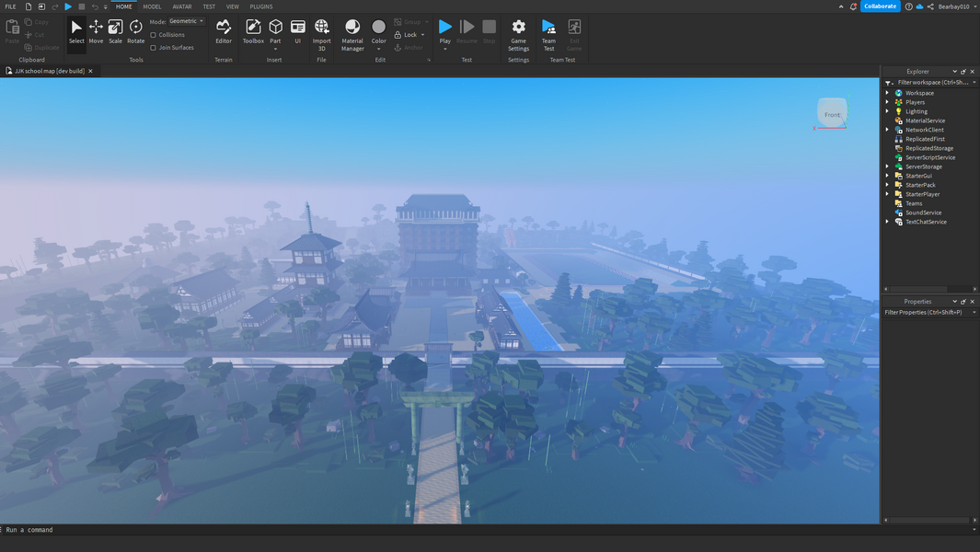The width and height of the screenshot is (980, 552).
Task: Click the quick-access blue play icon
Action: click(68, 6)
